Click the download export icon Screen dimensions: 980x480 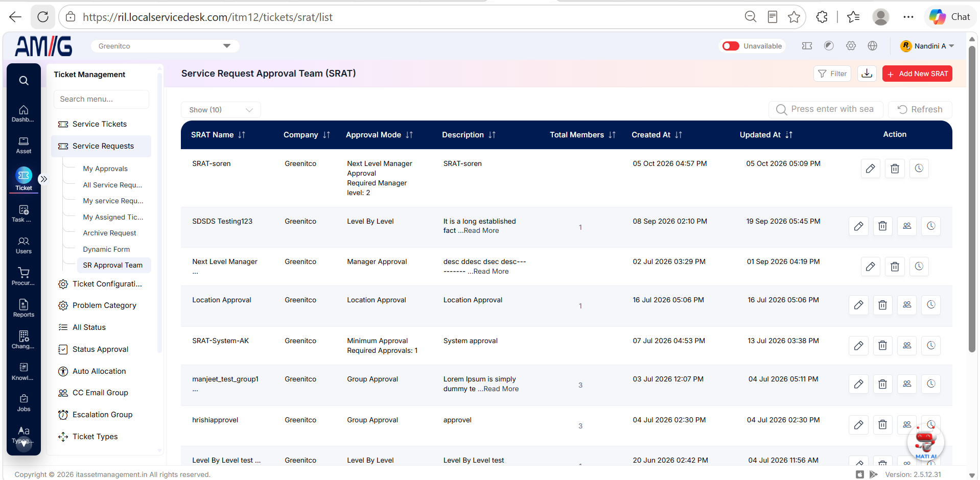(x=867, y=74)
